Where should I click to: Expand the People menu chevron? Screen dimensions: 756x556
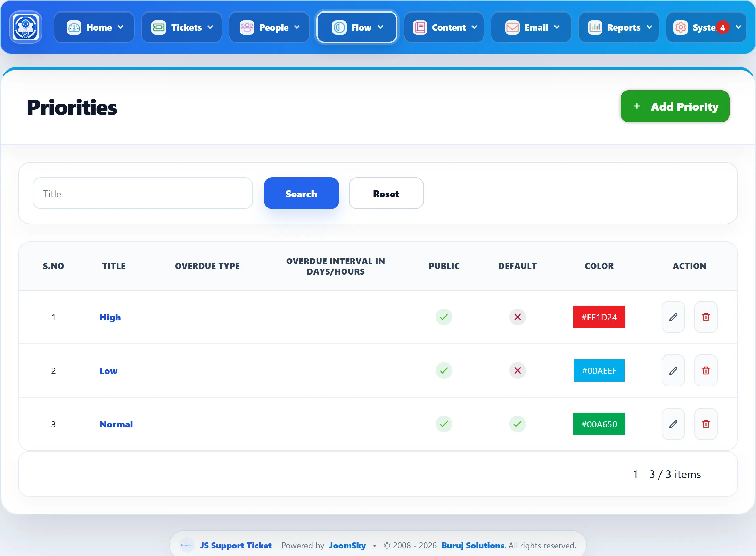coord(297,27)
